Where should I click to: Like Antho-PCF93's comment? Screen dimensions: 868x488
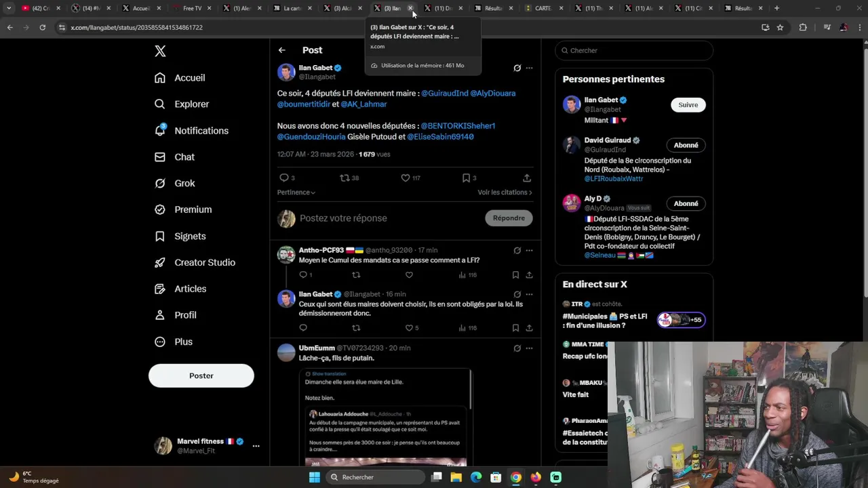[x=409, y=275]
